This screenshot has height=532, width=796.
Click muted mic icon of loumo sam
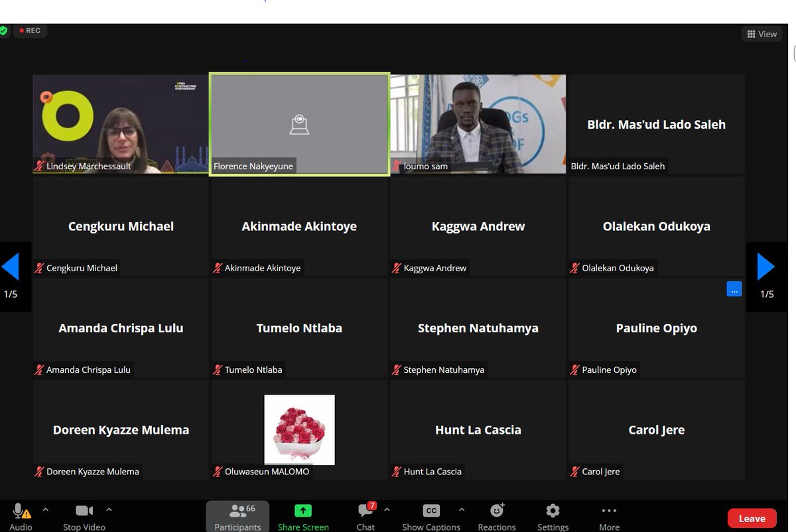coord(397,166)
